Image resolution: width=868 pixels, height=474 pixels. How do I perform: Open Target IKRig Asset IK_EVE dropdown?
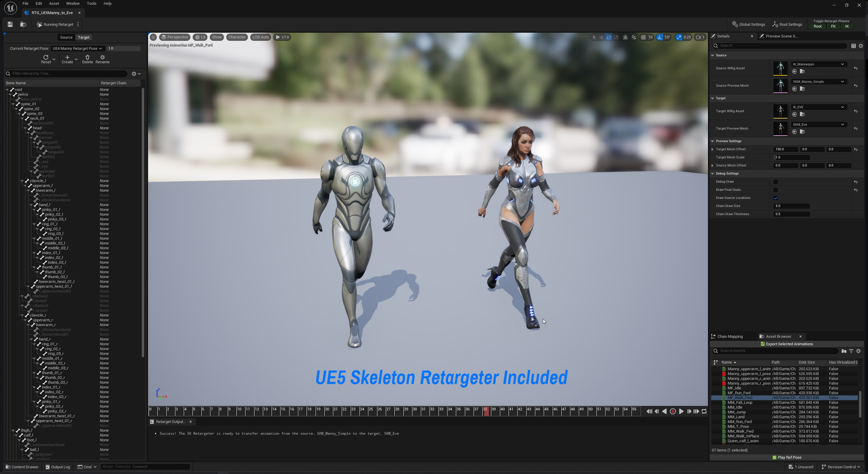(819, 107)
